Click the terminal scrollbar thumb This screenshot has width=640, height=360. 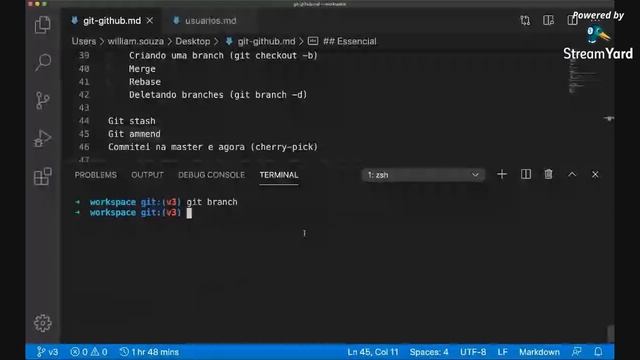[x=610, y=333]
